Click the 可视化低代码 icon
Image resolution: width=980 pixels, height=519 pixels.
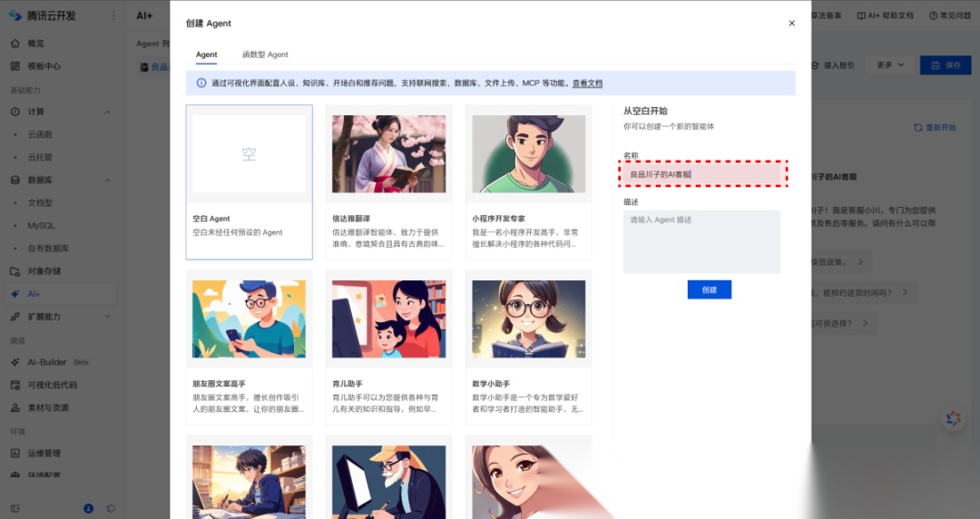coord(15,385)
